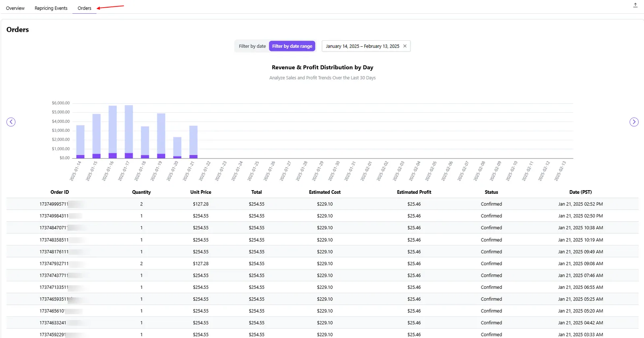Click the Jan 21, 2025 04:42 AM date cell
The height and width of the screenshot is (338, 644).
[x=580, y=323]
